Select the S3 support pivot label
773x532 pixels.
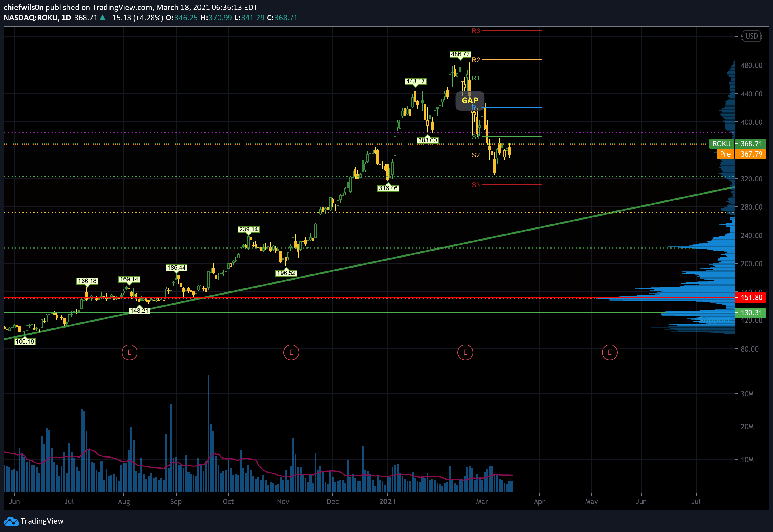coord(476,185)
